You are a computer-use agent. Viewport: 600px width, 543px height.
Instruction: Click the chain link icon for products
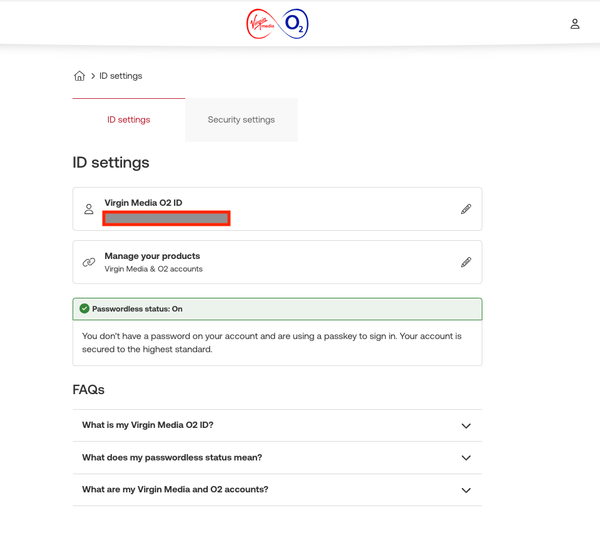click(89, 262)
